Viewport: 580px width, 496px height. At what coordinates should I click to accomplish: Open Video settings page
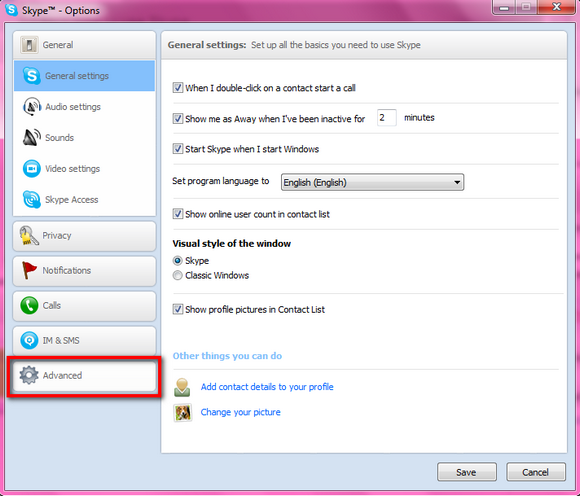click(x=84, y=169)
